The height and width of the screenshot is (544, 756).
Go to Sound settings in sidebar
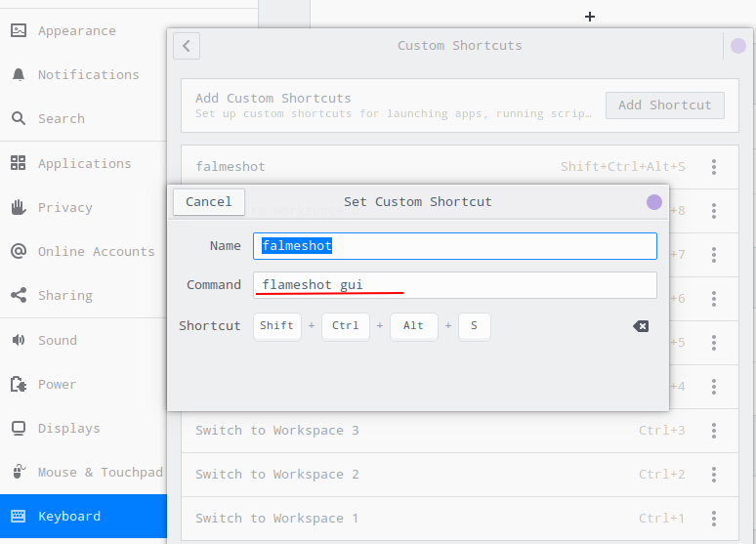(x=57, y=340)
